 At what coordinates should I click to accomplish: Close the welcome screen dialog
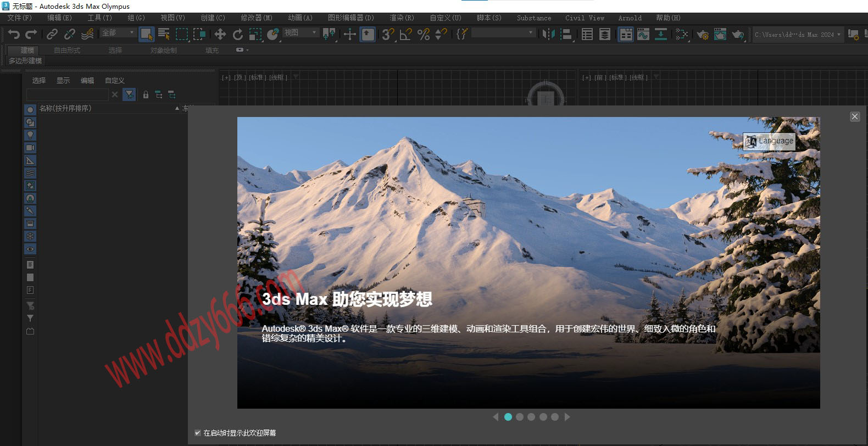point(855,116)
